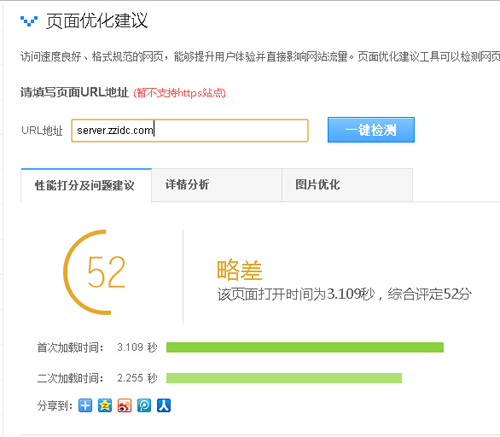The height and width of the screenshot is (437, 500).
Task: Open the more sharing options plus icon
Action: click(x=85, y=406)
